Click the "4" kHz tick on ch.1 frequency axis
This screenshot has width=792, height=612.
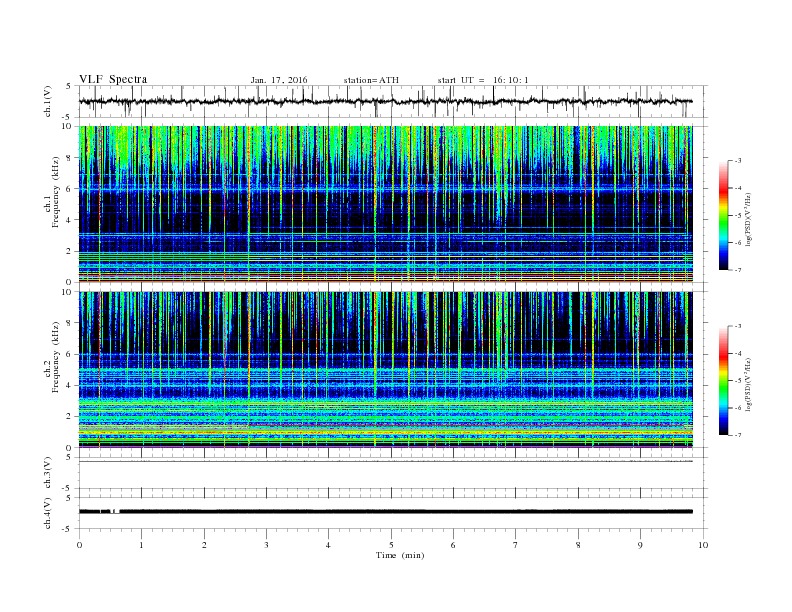click(x=69, y=220)
